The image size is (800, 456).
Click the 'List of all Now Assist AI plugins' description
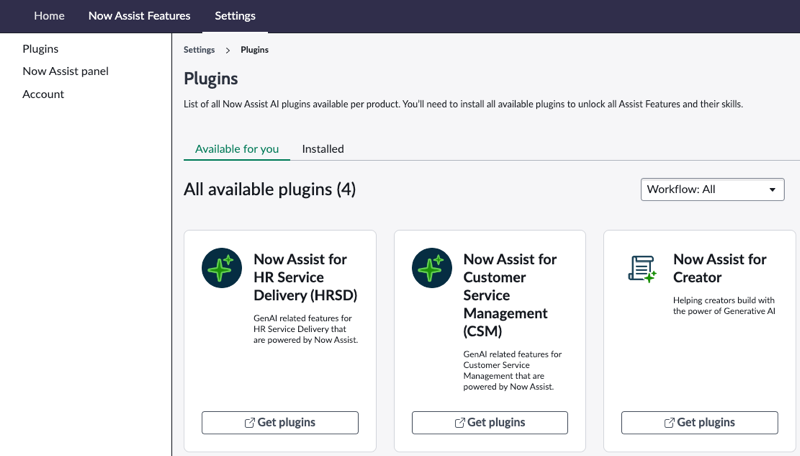pyautogui.click(x=463, y=104)
